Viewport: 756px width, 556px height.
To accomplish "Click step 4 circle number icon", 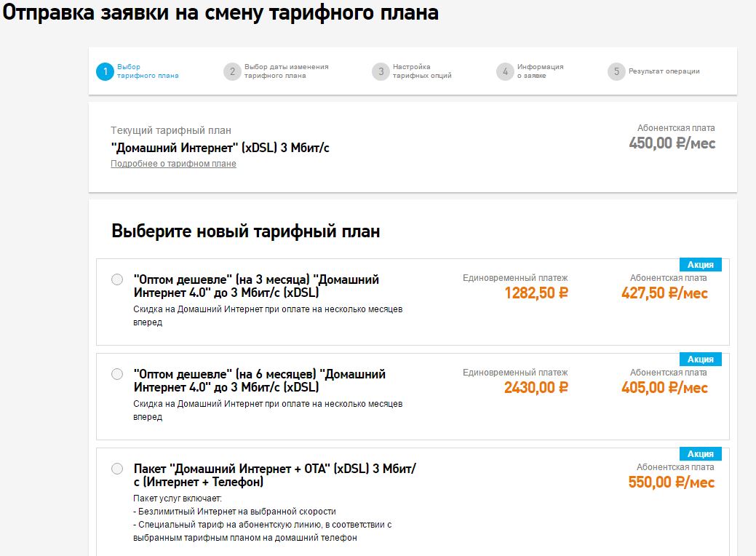I will [x=505, y=71].
